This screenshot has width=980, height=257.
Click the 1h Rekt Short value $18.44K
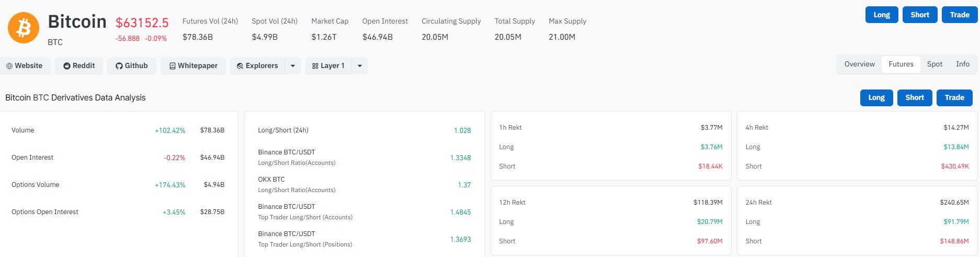coord(710,166)
